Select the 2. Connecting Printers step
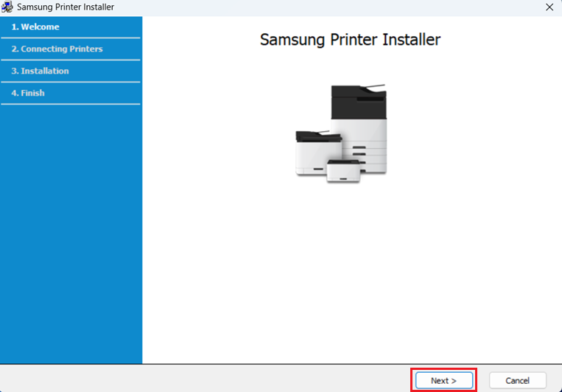562x392 pixels. [x=57, y=49]
